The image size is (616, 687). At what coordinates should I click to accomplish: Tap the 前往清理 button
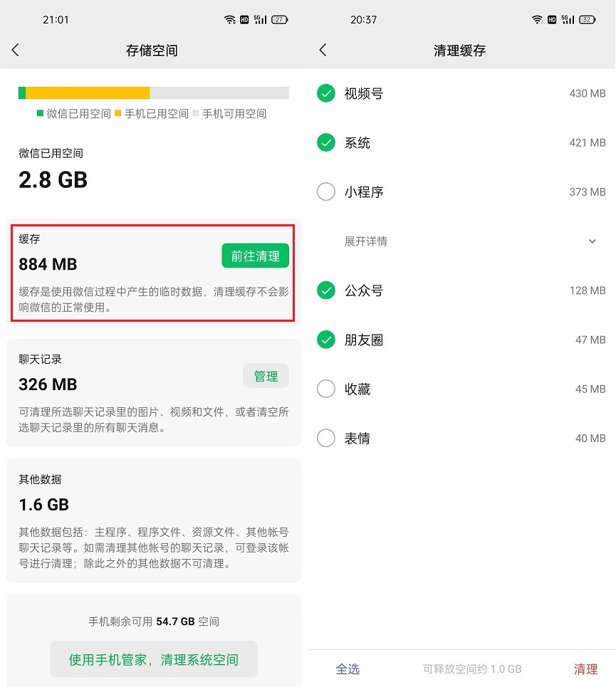(x=256, y=256)
